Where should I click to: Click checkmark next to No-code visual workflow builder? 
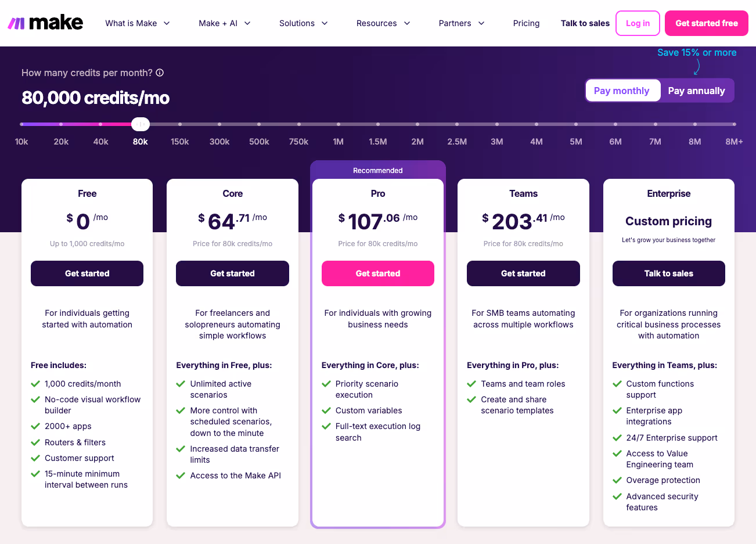click(x=35, y=399)
